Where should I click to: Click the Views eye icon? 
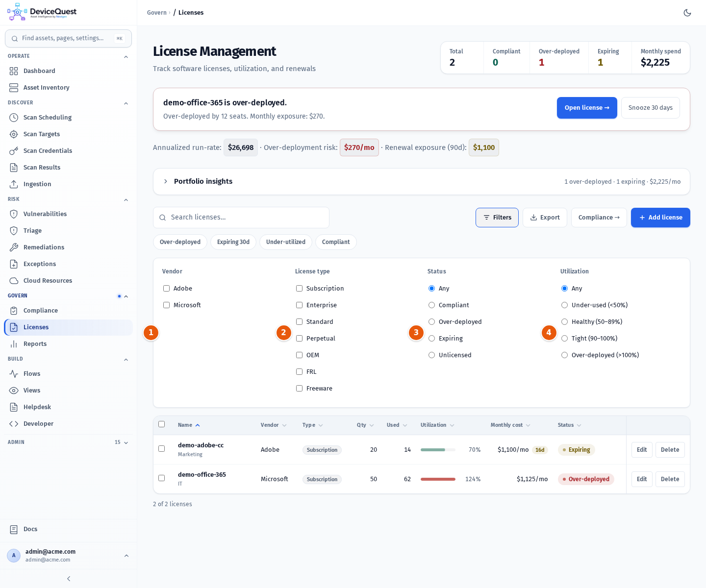coord(14,391)
